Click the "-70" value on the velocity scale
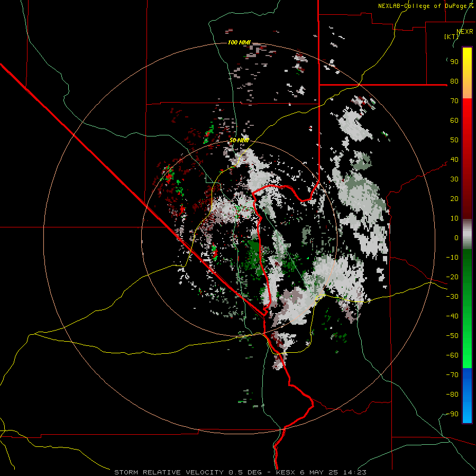 tap(452, 375)
